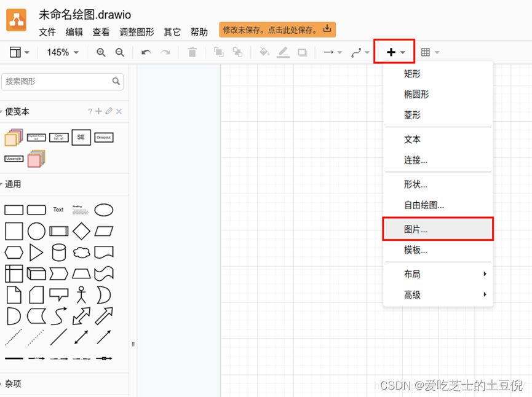
Task: Open the 文件 menu
Action: click(x=47, y=32)
